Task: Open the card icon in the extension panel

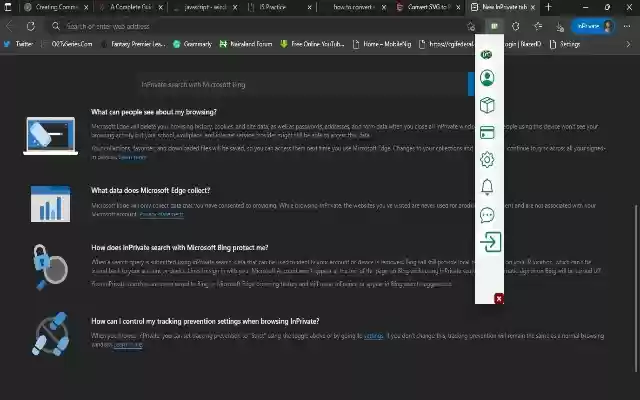Action: click(x=487, y=133)
